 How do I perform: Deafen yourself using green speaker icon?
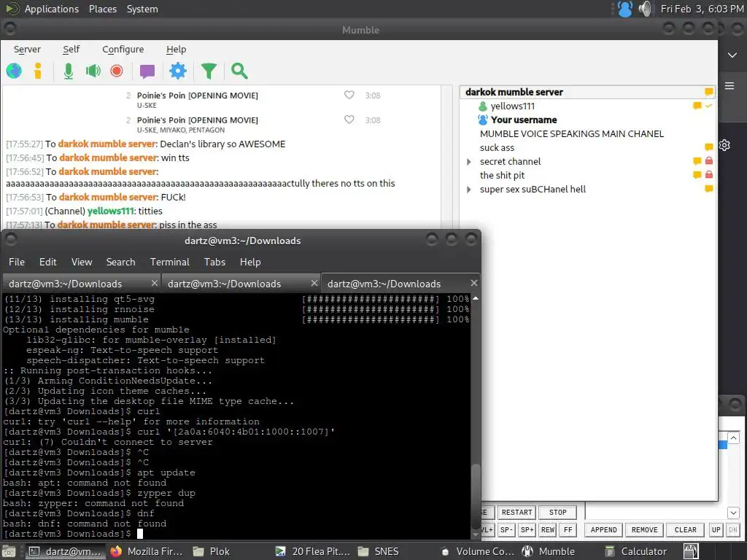[x=93, y=71]
